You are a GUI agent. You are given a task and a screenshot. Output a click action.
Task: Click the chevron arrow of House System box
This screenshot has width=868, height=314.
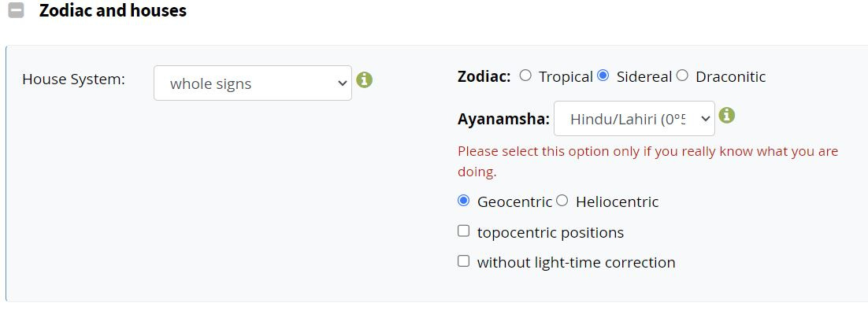click(342, 83)
